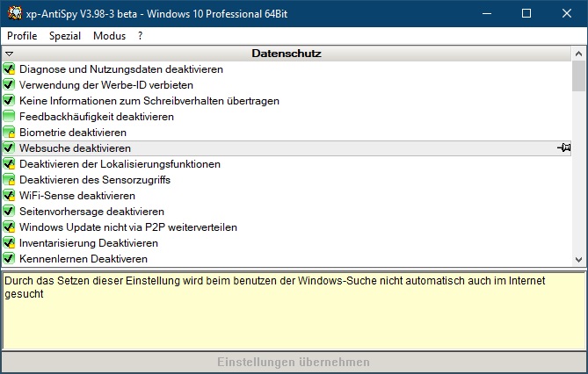Image resolution: width=588 pixels, height=374 pixels.
Task: Toggle WiFi-Sense deaktivieren checkbox
Action: 9,195
